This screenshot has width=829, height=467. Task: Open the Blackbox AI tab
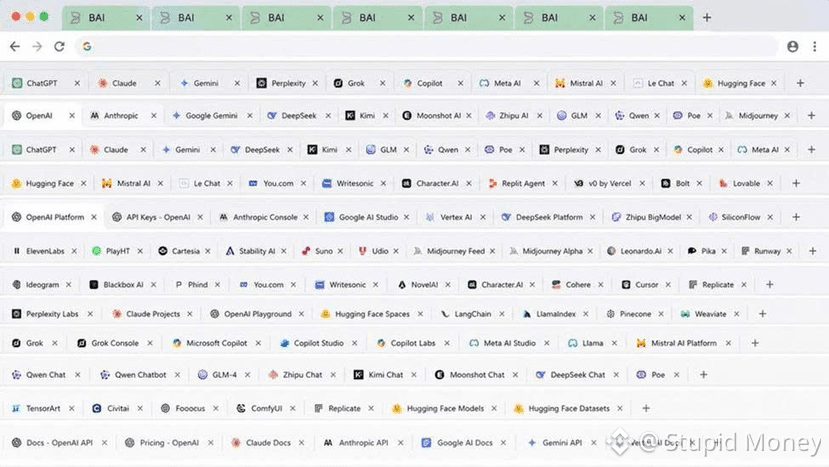(x=123, y=285)
